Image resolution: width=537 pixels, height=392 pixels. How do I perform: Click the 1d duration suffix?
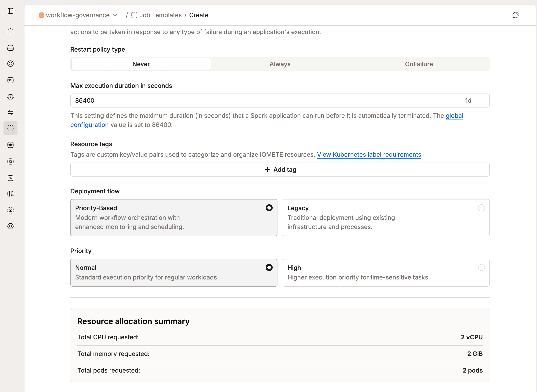coord(468,101)
